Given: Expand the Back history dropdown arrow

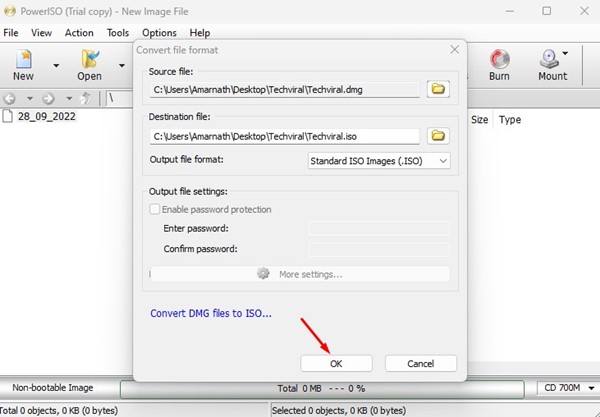Looking at the screenshot, I should coord(29,99).
